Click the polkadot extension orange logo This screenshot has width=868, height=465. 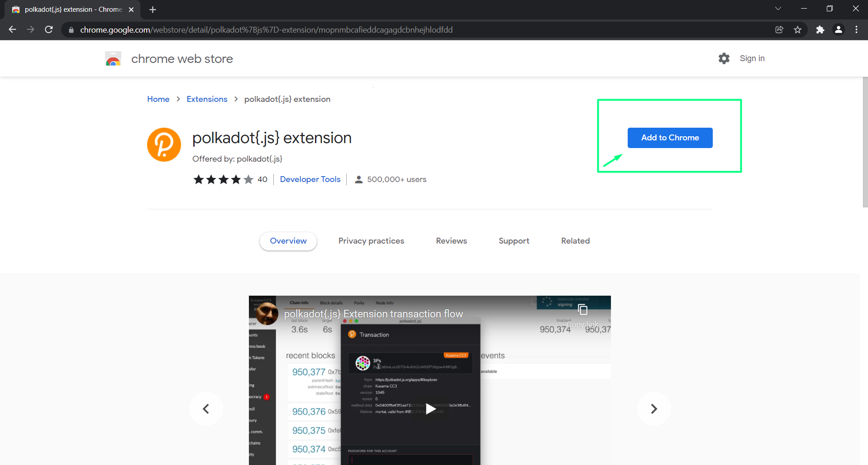pyautogui.click(x=164, y=145)
